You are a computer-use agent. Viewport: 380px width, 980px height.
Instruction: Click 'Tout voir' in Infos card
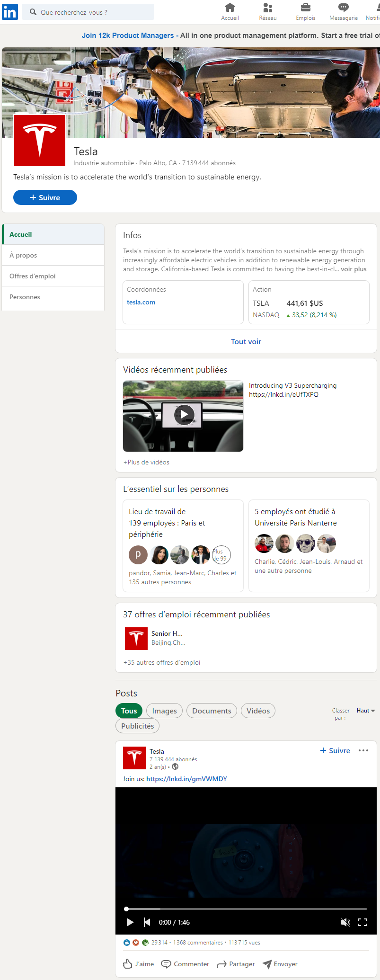[246, 341]
